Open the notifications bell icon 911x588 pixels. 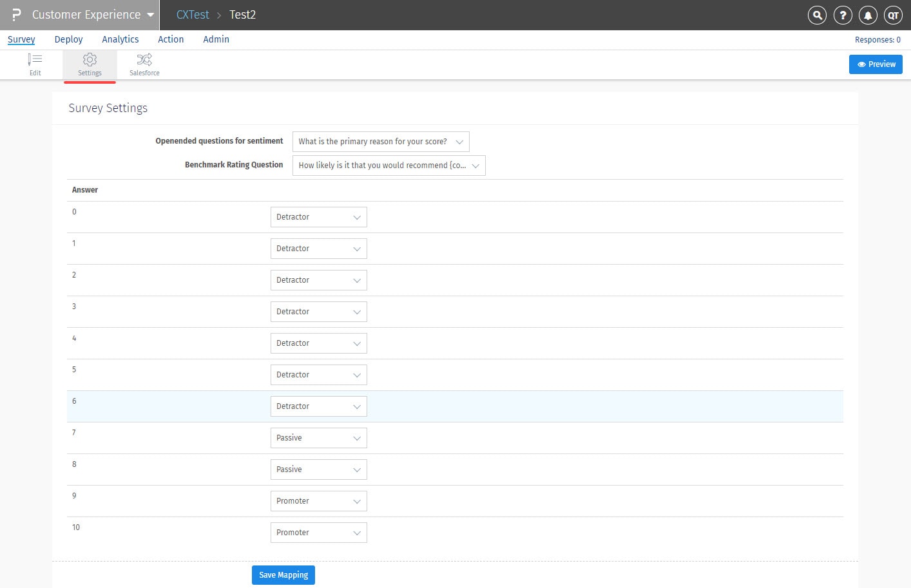point(868,15)
